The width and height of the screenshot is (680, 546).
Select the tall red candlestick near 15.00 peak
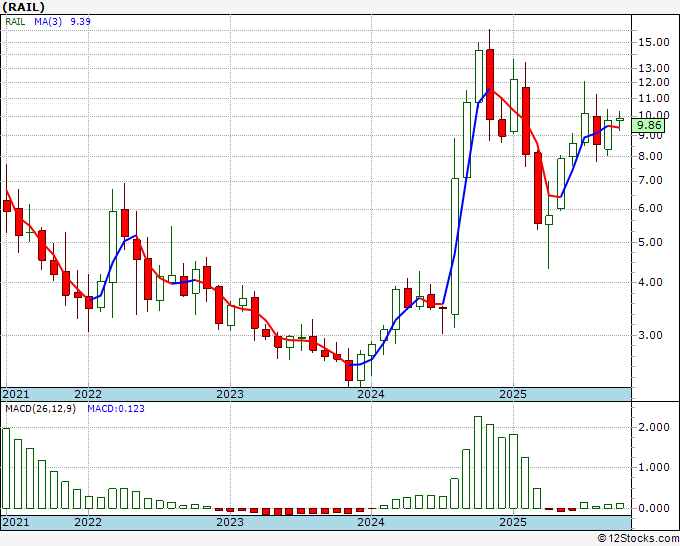click(490, 84)
